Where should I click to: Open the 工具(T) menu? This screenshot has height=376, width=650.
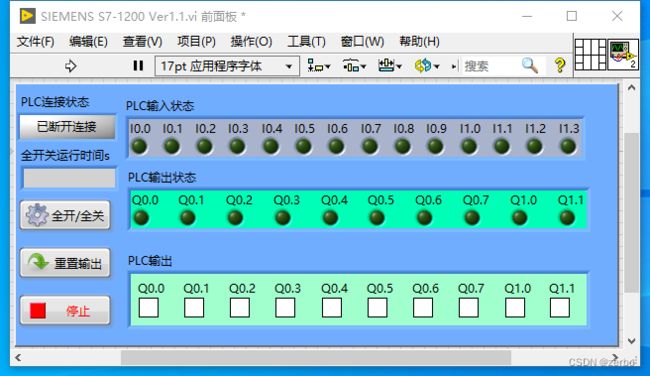click(x=306, y=41)
